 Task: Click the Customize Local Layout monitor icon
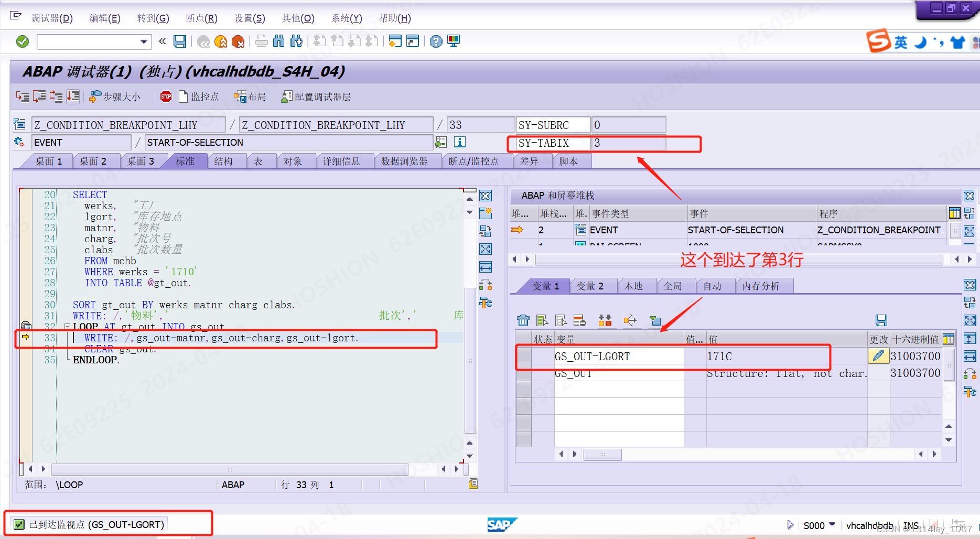pos(453,41)
